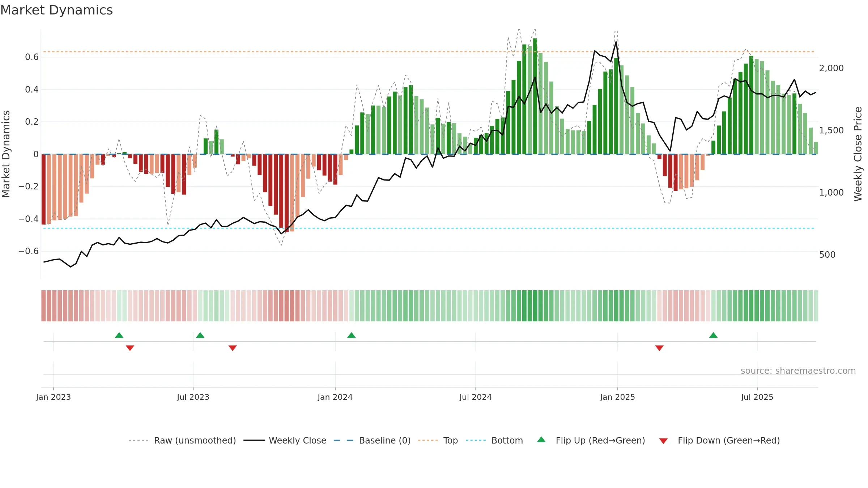Image resolution: width=868 pixels, height=488 pixels.
Task: Select the first flip-up marker in spring 2023
Action: [119, 335]
